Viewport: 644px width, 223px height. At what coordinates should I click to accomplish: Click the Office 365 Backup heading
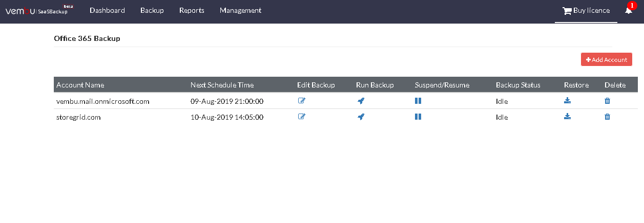pos(87,38)
